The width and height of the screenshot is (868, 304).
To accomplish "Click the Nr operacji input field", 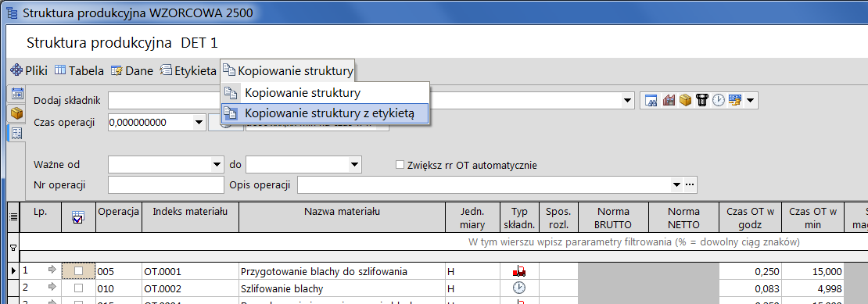I will 166,184.
